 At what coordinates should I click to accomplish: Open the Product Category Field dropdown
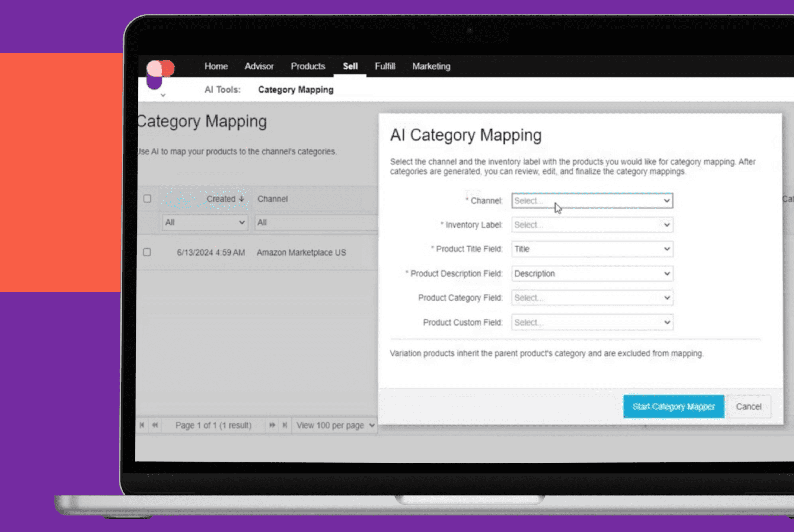tap(592, 298)
